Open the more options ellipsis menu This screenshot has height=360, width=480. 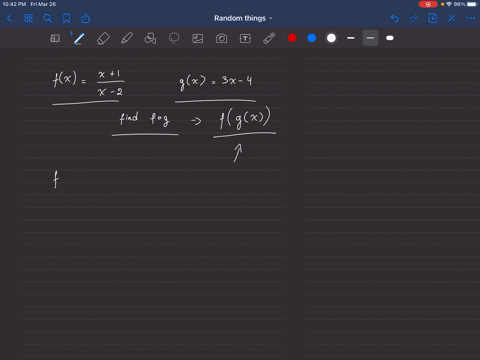470,18
